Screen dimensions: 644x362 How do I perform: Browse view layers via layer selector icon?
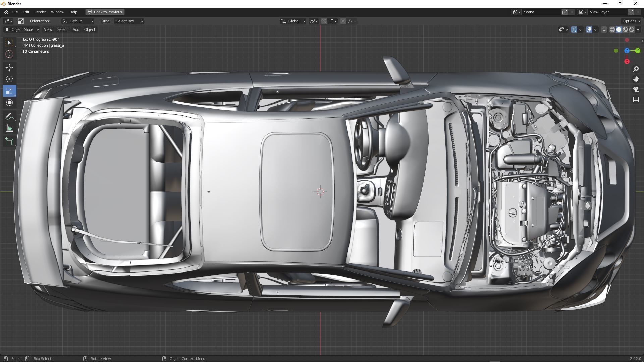tap(583, 12)
